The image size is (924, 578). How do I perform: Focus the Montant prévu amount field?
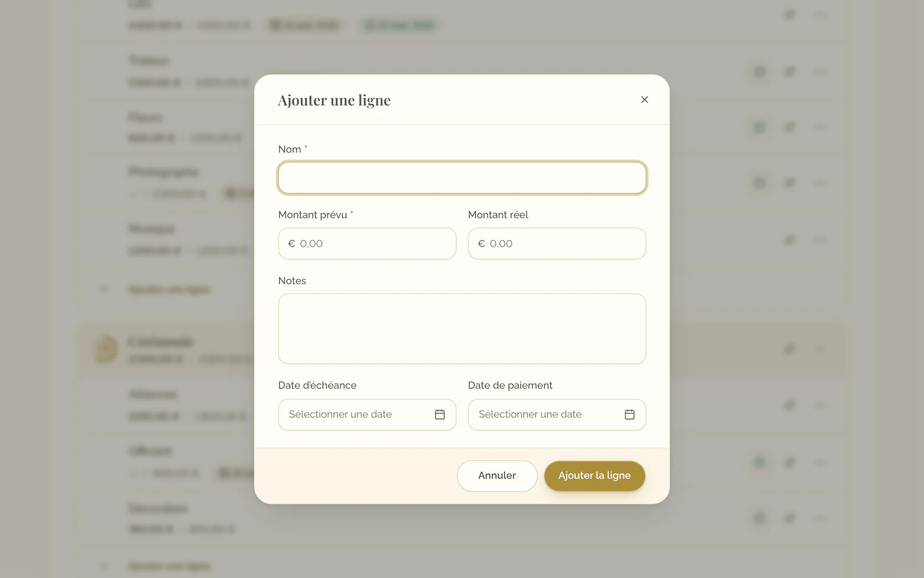[367, 244]
